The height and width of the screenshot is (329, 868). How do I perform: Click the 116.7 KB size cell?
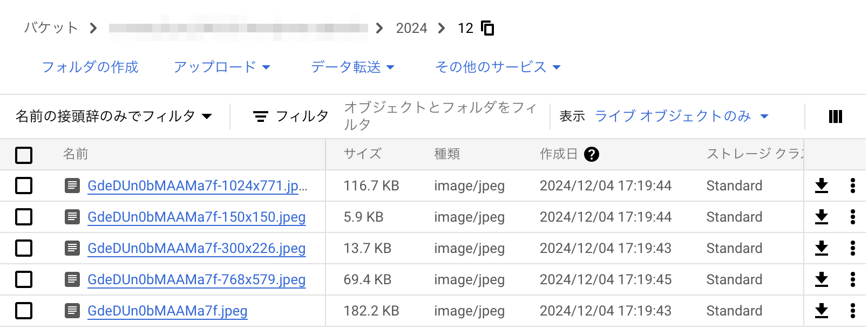[371, 186]
